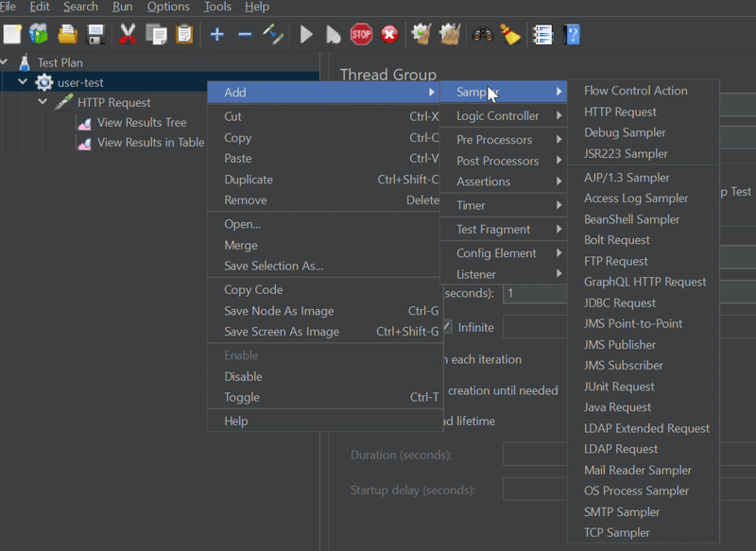Image resolution: width=756 pixels, height=551 pixels.
Task: Click the Help question mark icon
Action: coord(572,34)
